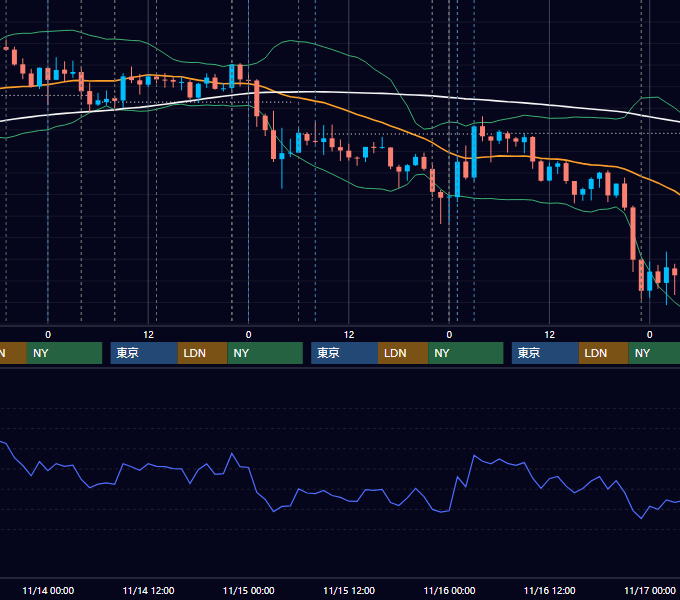Click the 11/16 00:00 date label
680x600 pixels.
[449, 590]
